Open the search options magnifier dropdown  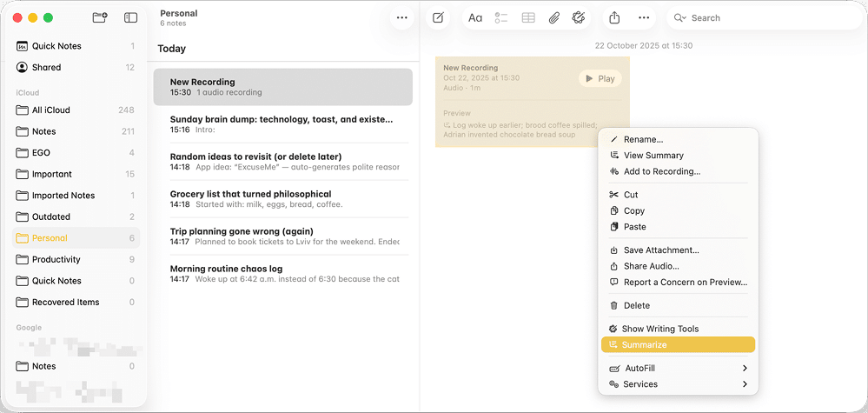point(679,17)
